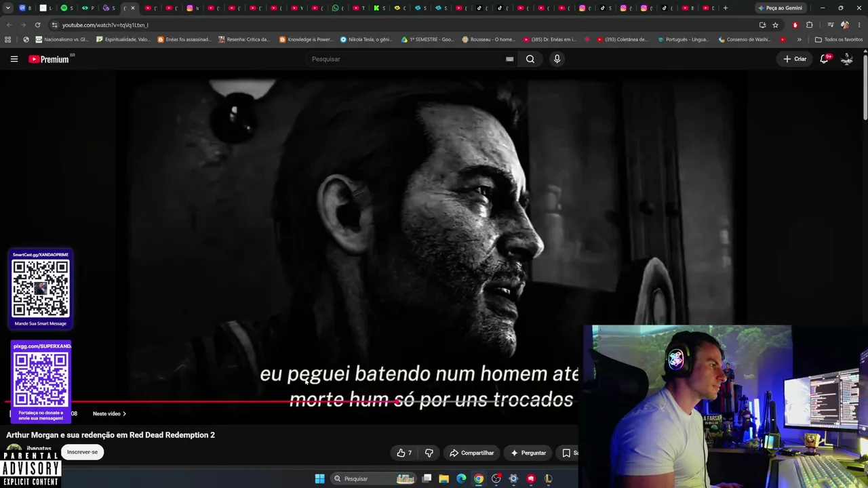Image resolution: width=868 pixels, height=488 pixels.
Task: Open the 'Rousseau - O home...' bookmark
Action: 488,39
